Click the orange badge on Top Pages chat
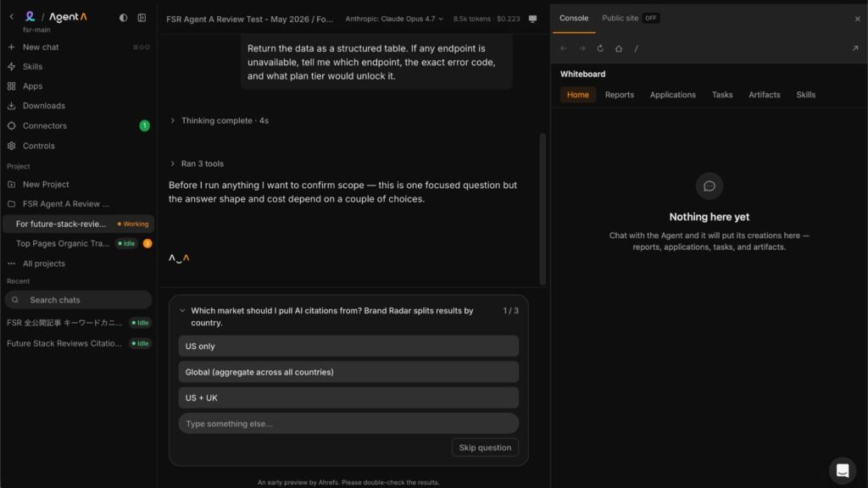 147,243
